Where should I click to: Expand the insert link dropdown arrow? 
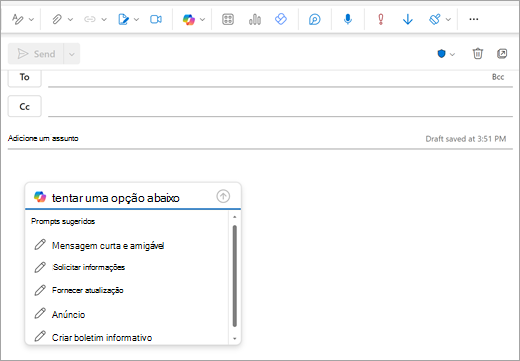(x=104, y=19)
